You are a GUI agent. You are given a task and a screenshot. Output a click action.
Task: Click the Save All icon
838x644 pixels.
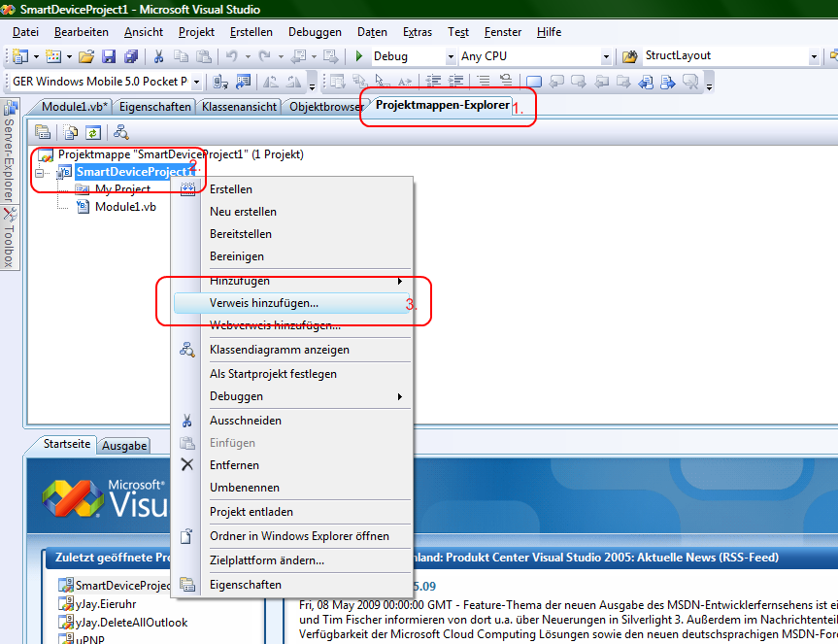click(131, 56)
